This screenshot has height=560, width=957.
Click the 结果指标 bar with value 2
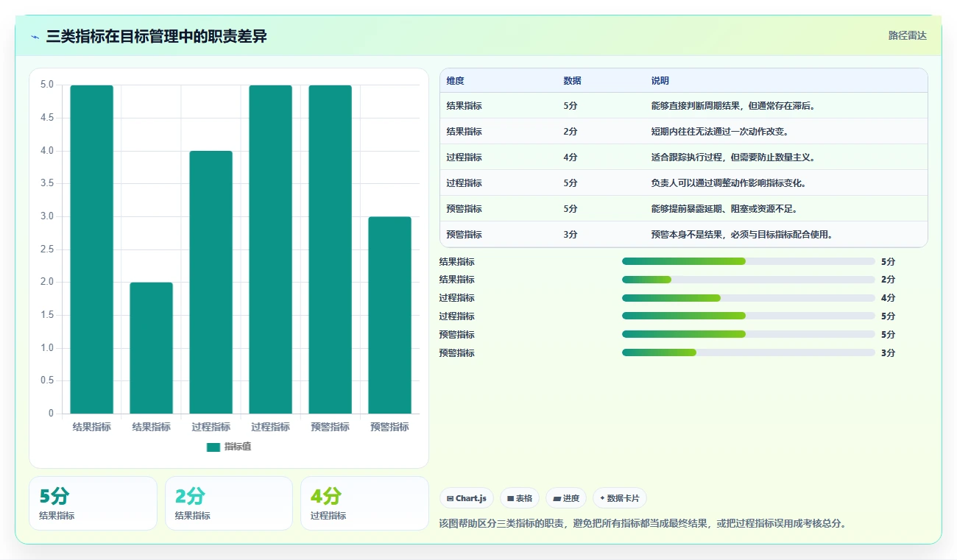[x=152, y=348]
